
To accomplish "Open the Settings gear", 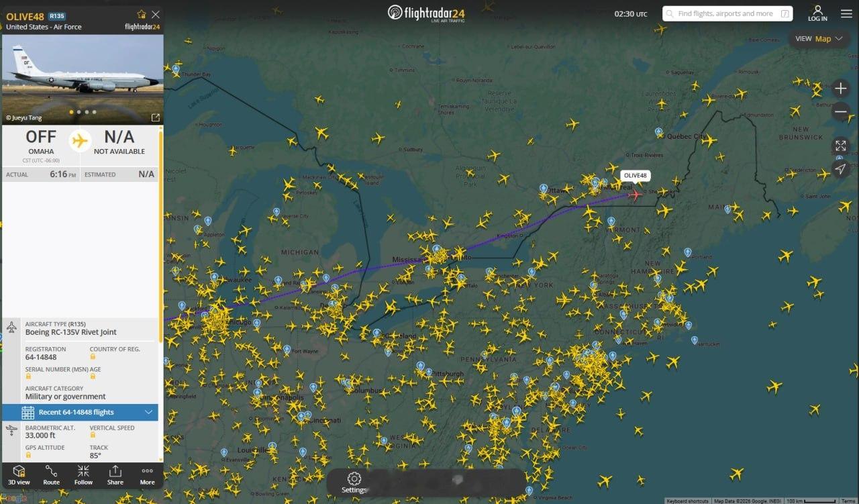I will 354,482.
